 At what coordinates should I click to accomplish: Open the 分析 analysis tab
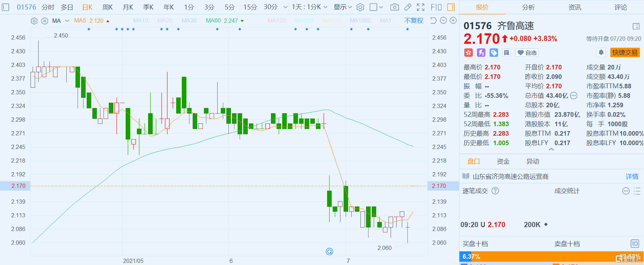pos(529,7)
